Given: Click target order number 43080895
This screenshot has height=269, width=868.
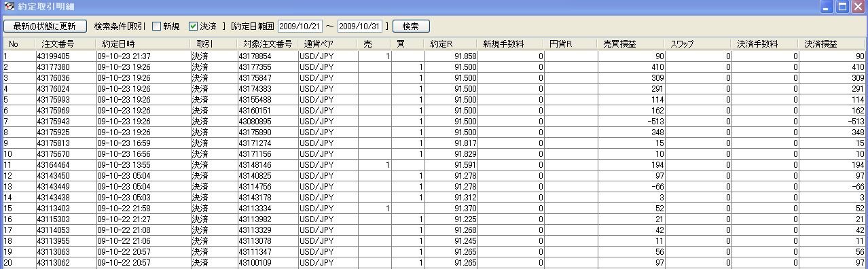Looking at the screenshot, I should coord(255,121).
